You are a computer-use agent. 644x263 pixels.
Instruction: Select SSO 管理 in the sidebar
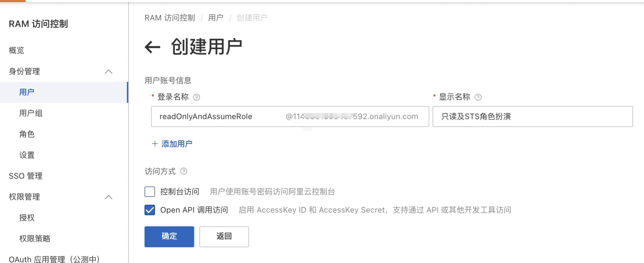tap(25, 176)
